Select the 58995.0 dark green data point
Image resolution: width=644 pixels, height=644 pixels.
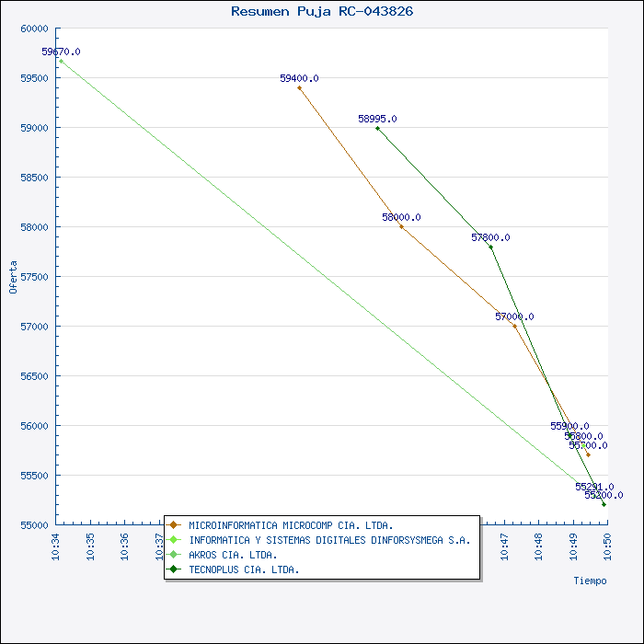click(x=377, y=128)
